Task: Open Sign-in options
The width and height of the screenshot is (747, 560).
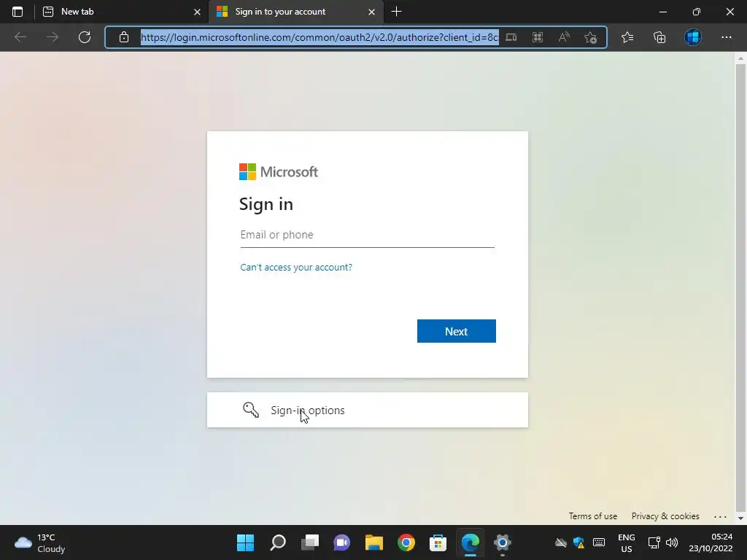Action: 368,410
